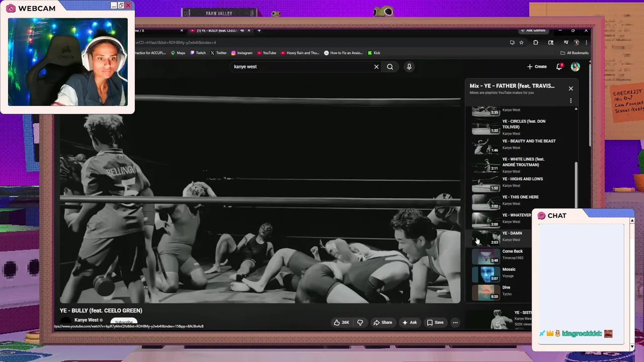Like the video with the thumbs-up button
Viewport: 644px width, 362px height.
click(x=342, y=322)
